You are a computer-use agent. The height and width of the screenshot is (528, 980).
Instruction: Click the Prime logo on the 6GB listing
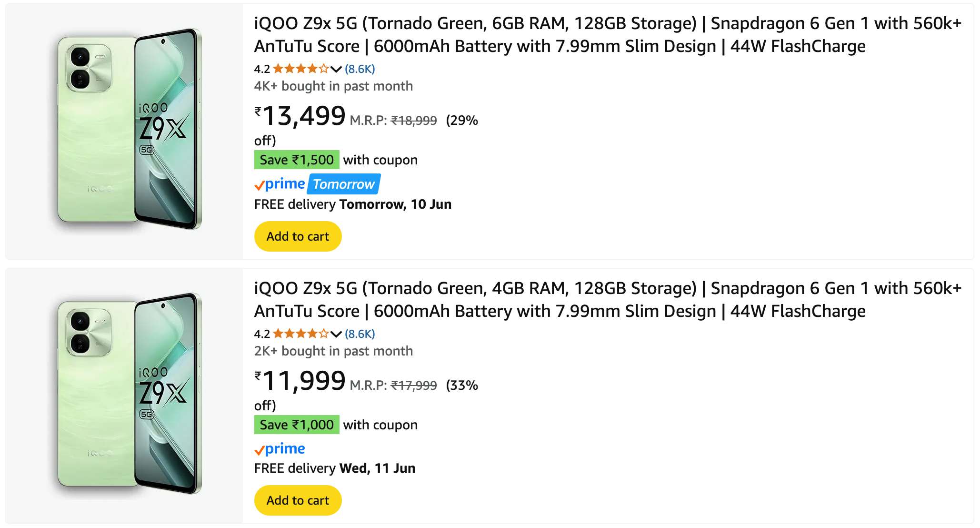tap(280, 184)
